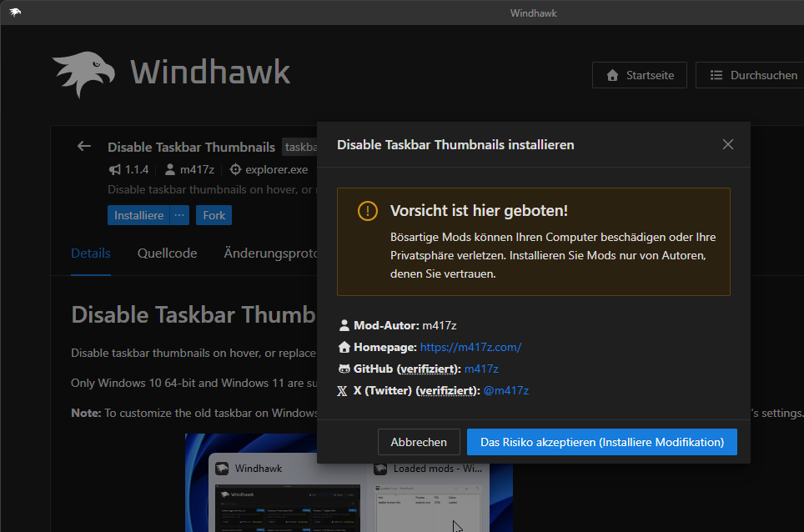The height and width of the screenshot is (532, 804).
Task: Click the list icon on the Durchsuchen button
Action: coord(715,74)
